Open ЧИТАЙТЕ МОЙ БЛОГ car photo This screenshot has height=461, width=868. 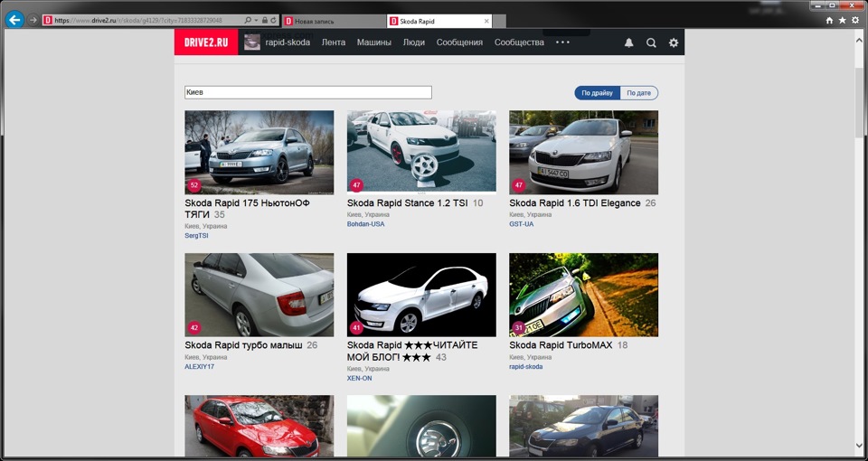tap(421, 295)
